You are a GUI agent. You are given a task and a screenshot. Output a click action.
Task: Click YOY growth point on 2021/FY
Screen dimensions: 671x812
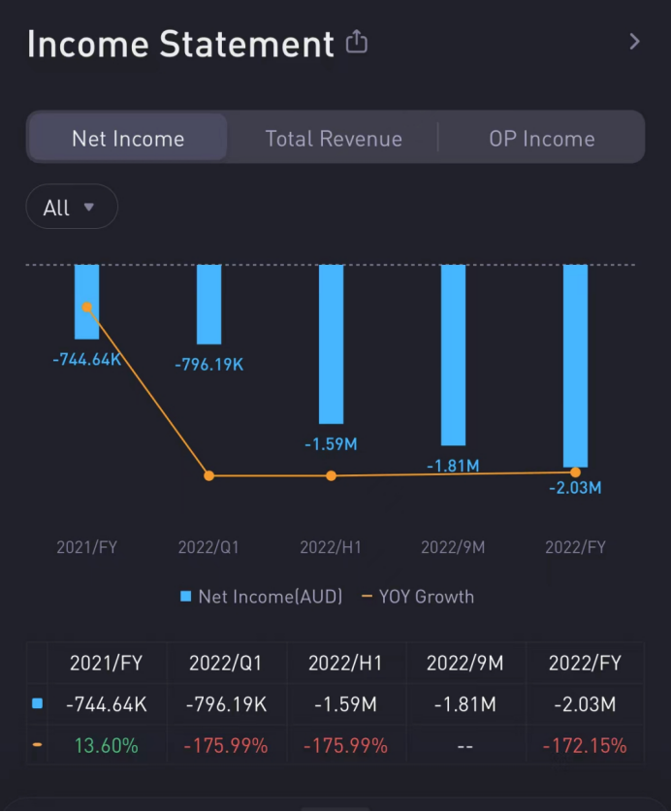(87, 308)
